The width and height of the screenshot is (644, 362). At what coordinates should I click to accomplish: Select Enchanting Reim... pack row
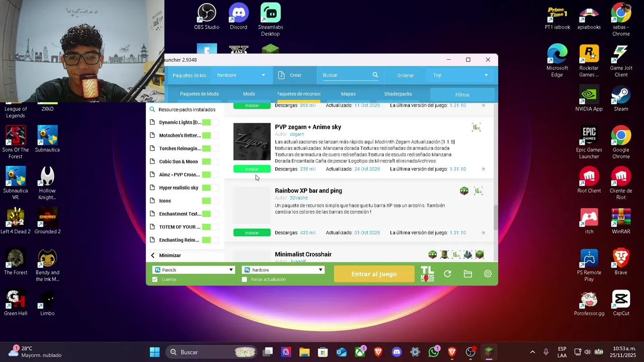pos(185,240)
